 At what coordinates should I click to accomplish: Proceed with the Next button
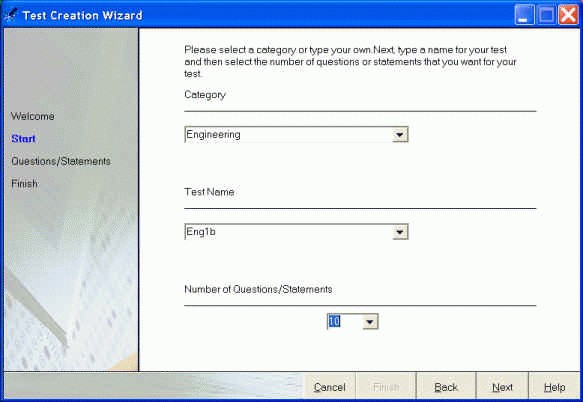click(502, 387)
